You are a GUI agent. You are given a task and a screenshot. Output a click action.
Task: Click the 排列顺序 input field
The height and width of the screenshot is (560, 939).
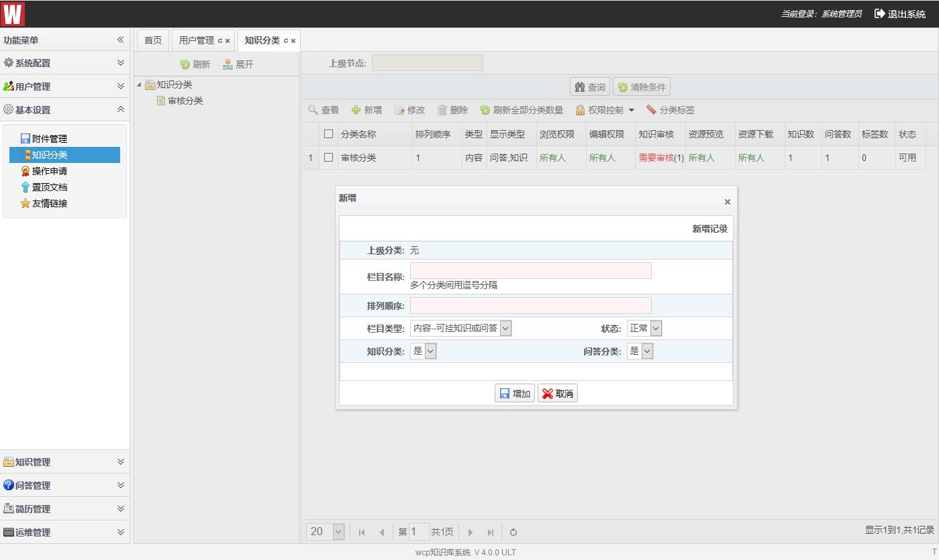[x=530, y=306]
